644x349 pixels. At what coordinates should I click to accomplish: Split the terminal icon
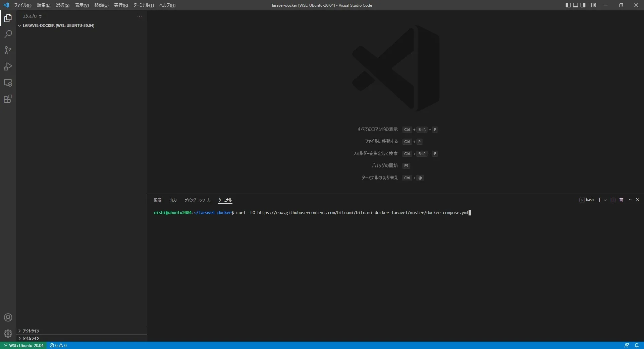pyautogui.click(x=613, y=200)
